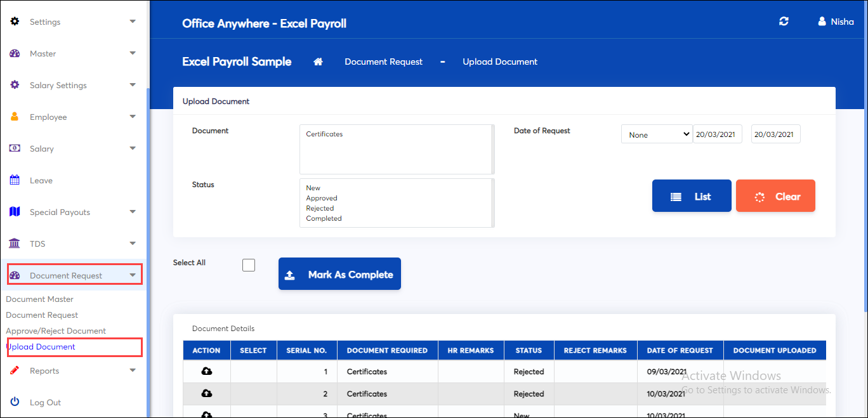The width and height of the screenshot is (868, 418).
Task: Click the Employee person icon
Action: [15, 117]
